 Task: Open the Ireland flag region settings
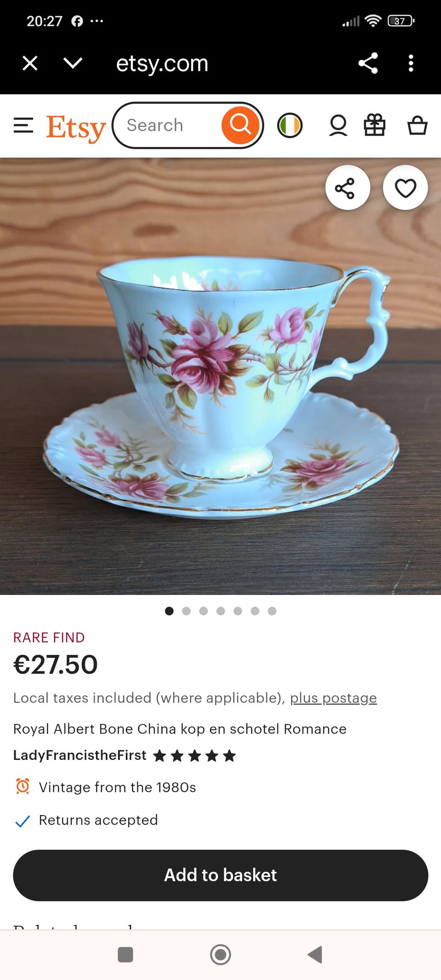290,125
